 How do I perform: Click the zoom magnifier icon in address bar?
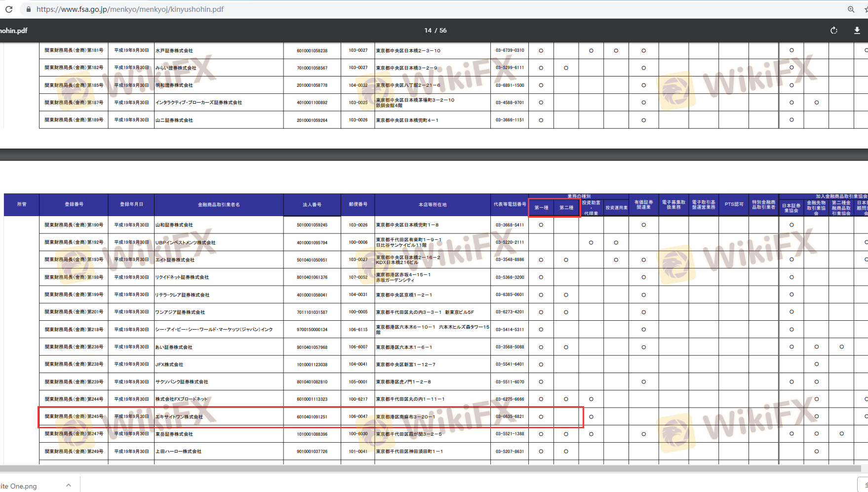[851, 9]
